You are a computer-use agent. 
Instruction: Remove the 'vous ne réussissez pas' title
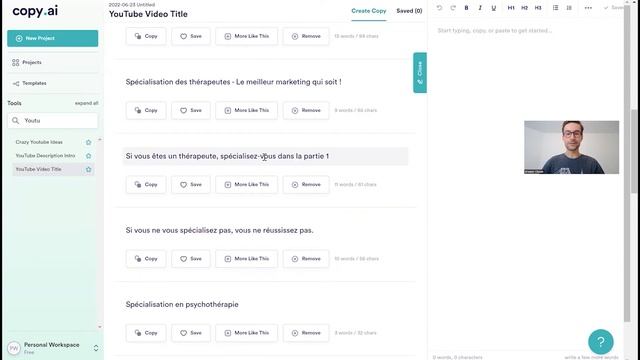coord(306,259)
